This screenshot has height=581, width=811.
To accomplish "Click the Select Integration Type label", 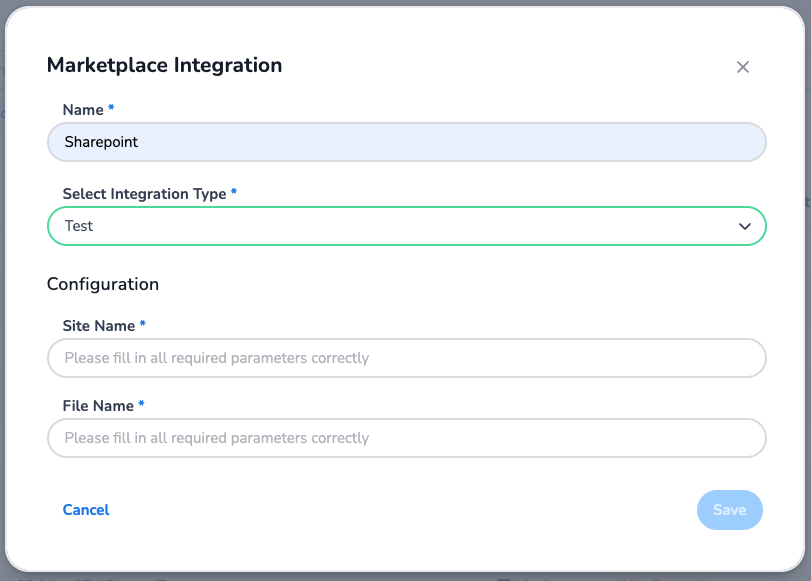I will [x=144, y=193].
